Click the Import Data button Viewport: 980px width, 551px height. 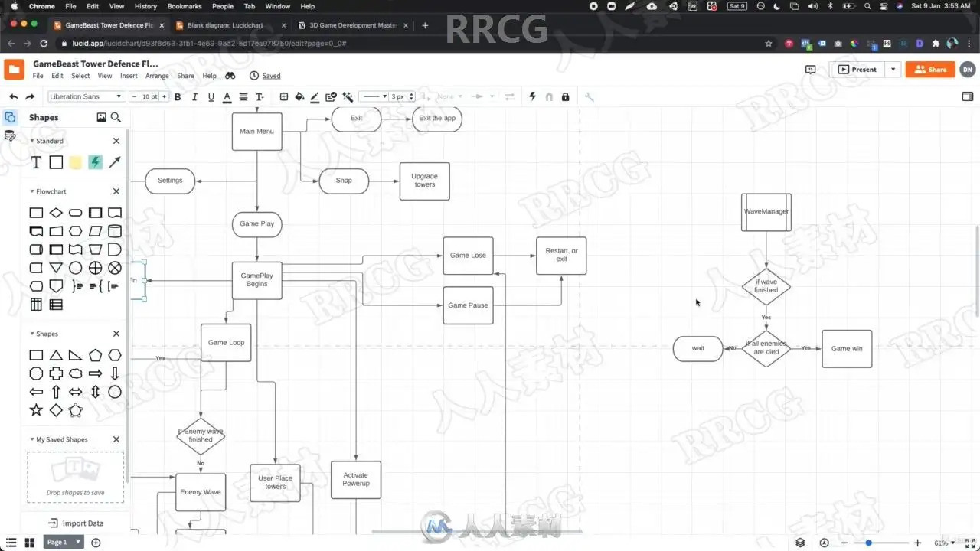[76, 523]
